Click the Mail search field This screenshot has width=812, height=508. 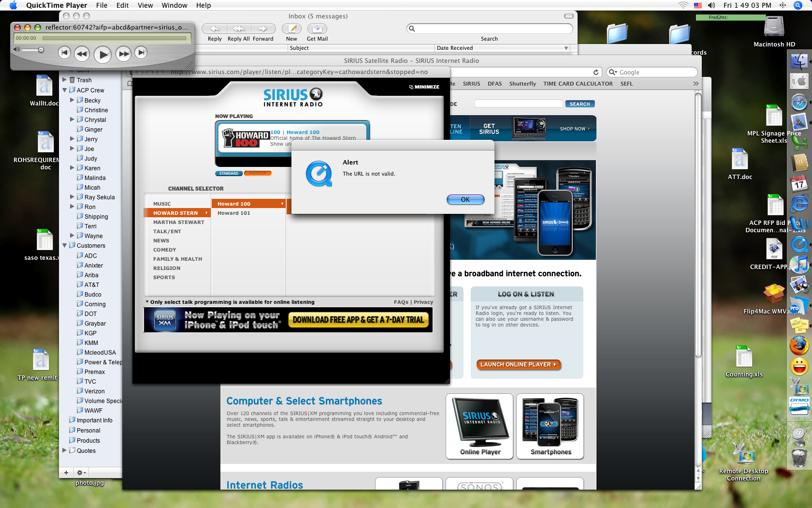[489, 29]
